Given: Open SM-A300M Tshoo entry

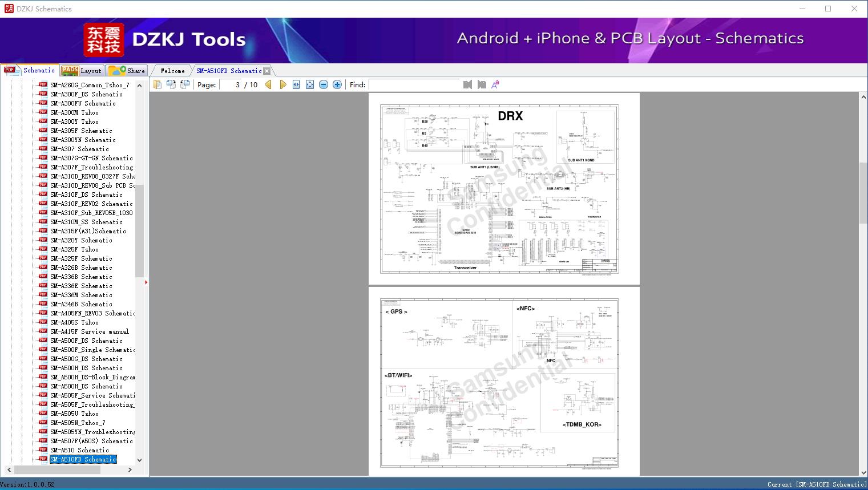Looking at the screenshot, I should pyautogui.click(x=74, y=112).
